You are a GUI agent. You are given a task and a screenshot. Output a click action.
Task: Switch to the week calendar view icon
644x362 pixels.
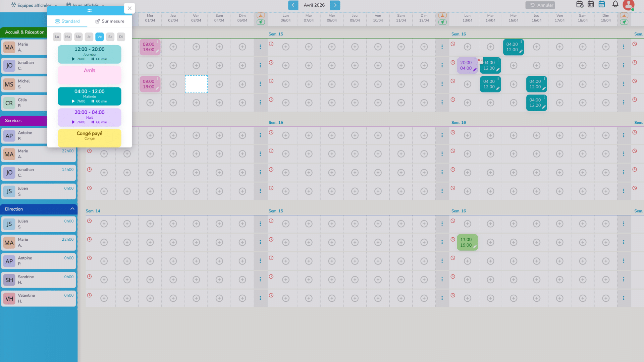tap(591, 4)
